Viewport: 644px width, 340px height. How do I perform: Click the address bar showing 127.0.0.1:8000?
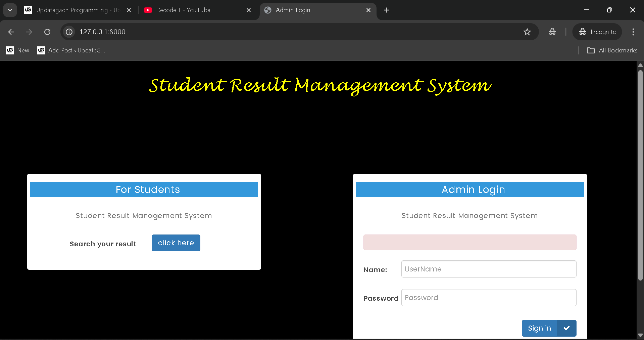tap(268, 32)
